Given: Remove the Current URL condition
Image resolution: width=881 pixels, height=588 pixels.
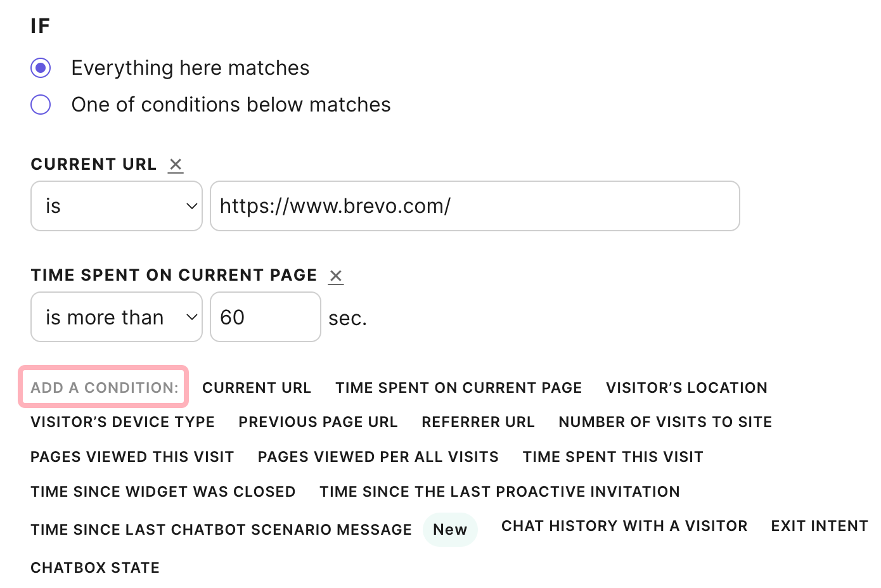Looking at the screenshot, I should pos(176,165).
